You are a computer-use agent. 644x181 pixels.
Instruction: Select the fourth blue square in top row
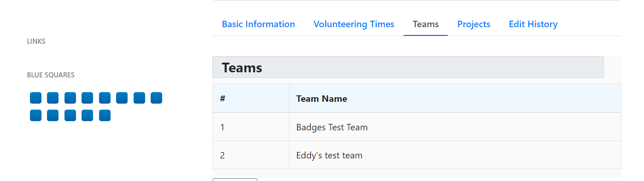[88, 98]
